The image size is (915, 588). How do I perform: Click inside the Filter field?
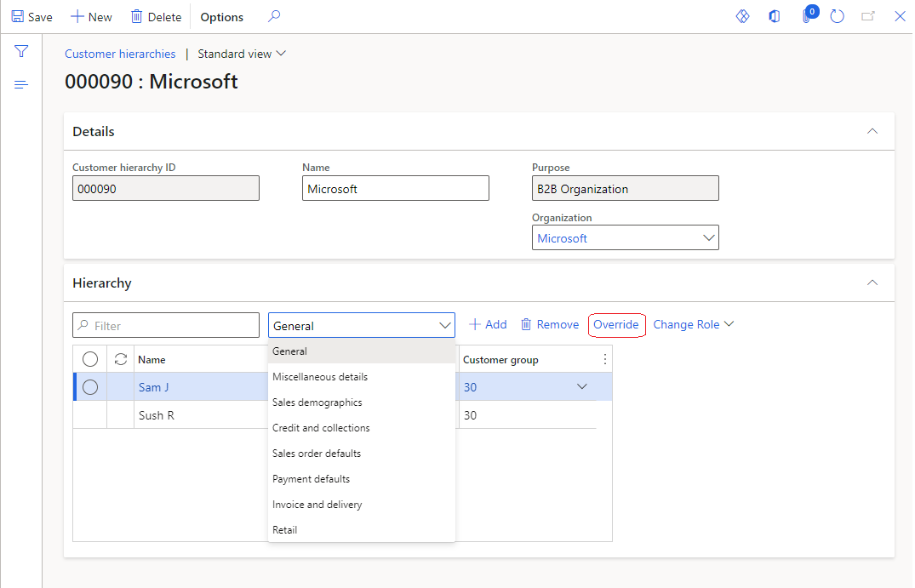click(166, 325)
